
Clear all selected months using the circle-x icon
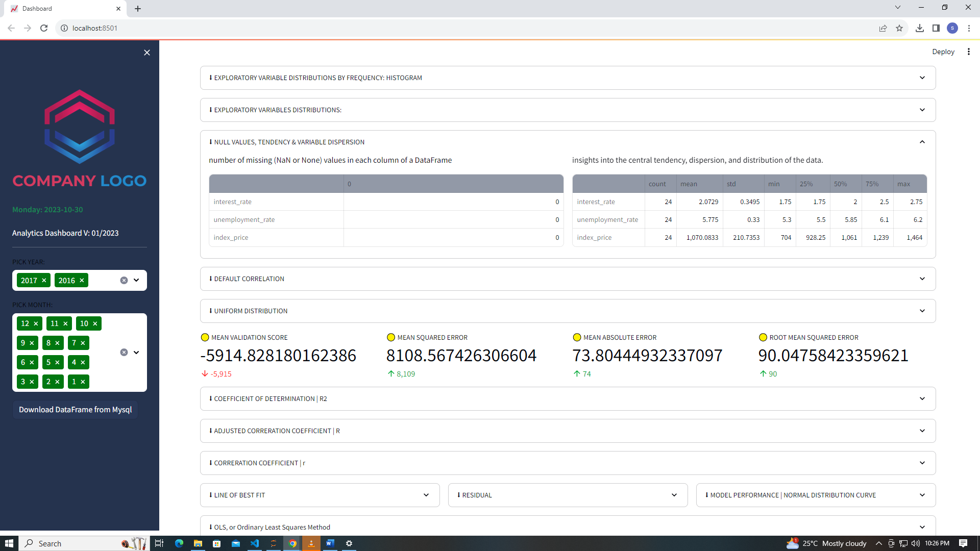(x=123, y=352)
